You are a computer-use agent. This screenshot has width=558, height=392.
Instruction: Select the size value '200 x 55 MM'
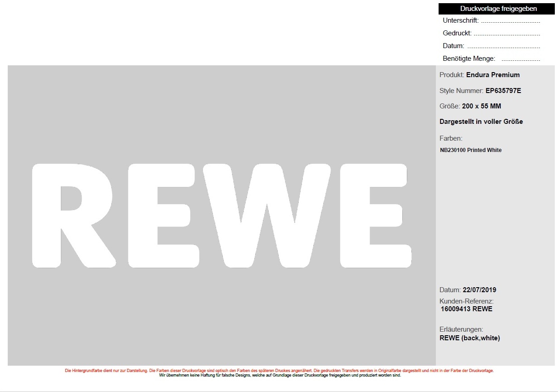pos(482,106)
